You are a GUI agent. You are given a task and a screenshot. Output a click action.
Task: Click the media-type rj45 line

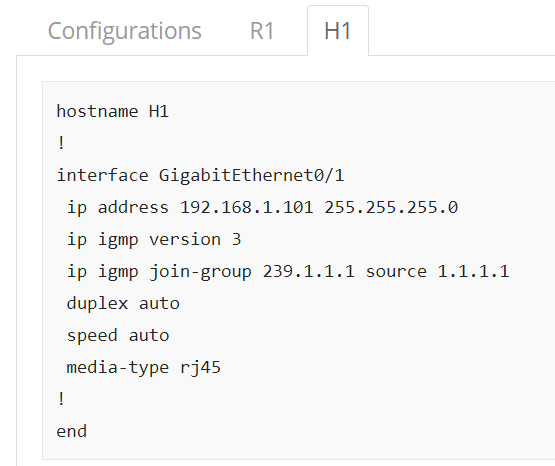[x=144, y=368]
